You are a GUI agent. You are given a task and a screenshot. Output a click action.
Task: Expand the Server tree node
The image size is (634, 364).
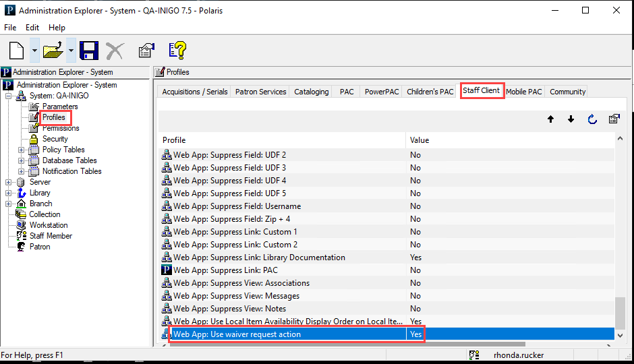(8, 182)
